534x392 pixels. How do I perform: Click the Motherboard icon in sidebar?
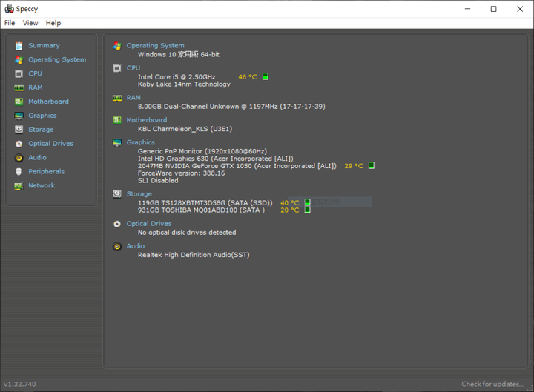tap(19, 102)
